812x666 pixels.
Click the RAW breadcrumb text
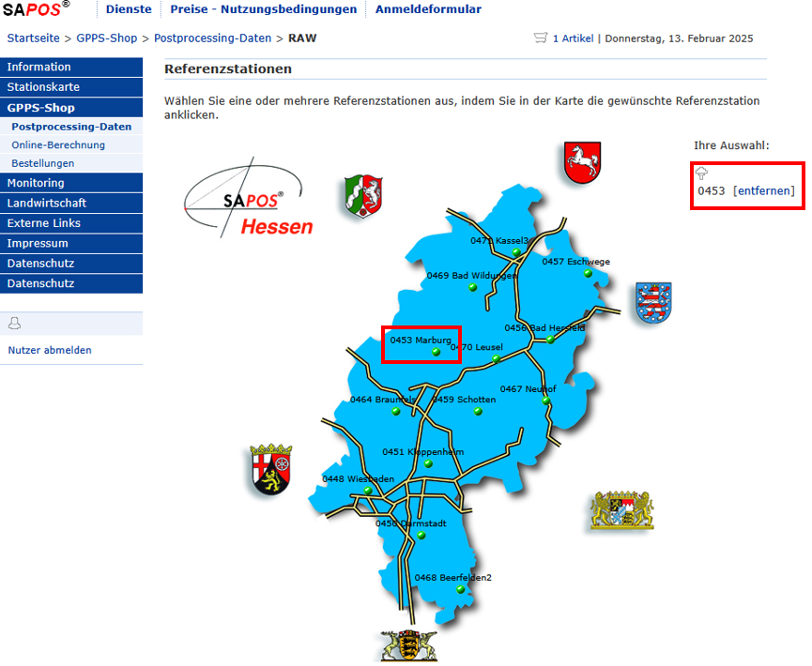tap(302, 38)
